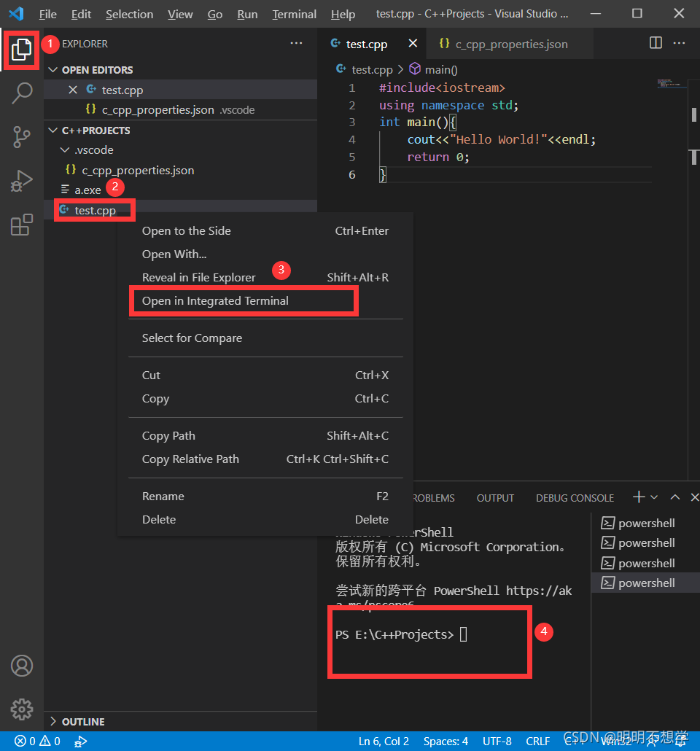Screen dimensions: 700x751
Task: Choose Open With... from context menu
Action: coord(265,254)
